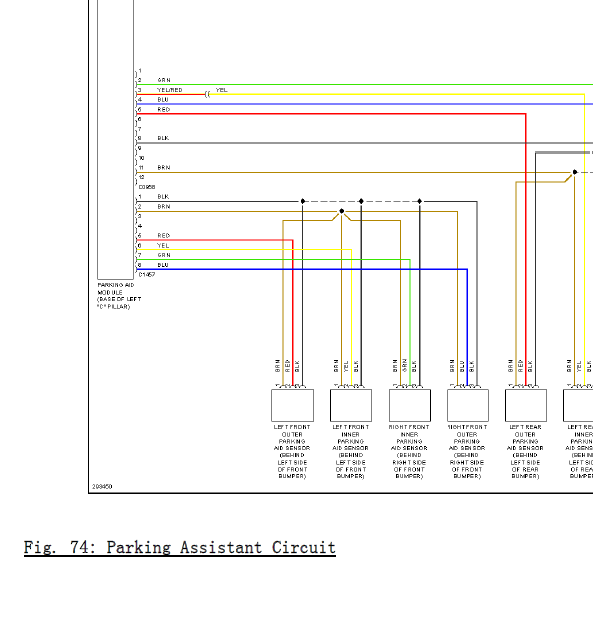Click the BLU wire label on connector C1457
The image size is (593, 620).
click(163, 265)
